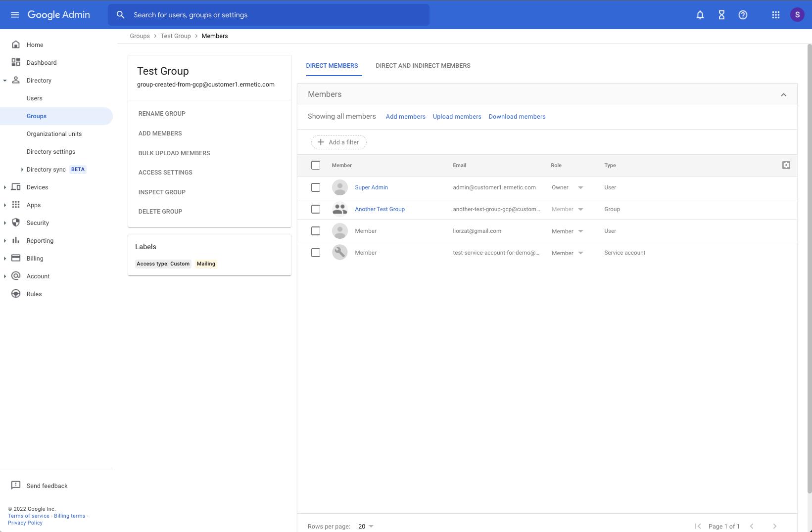Open the Rows per page dropdown
This screenshot has height=532, width=812.
click(x=365, y=526)
